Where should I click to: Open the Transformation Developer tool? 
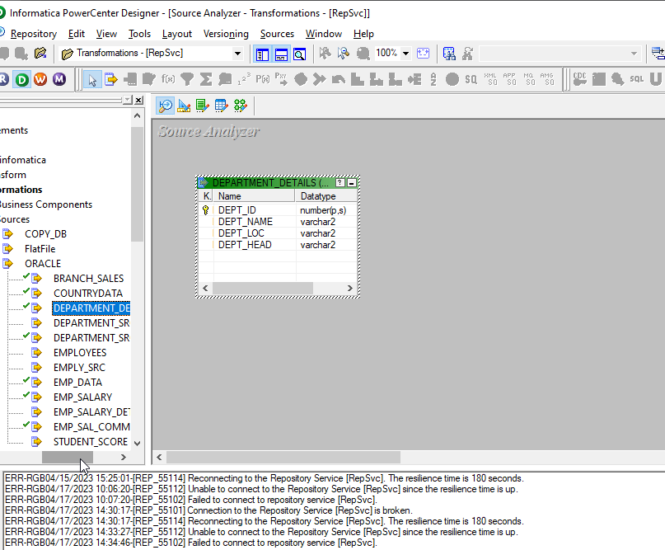coord(203,105)
